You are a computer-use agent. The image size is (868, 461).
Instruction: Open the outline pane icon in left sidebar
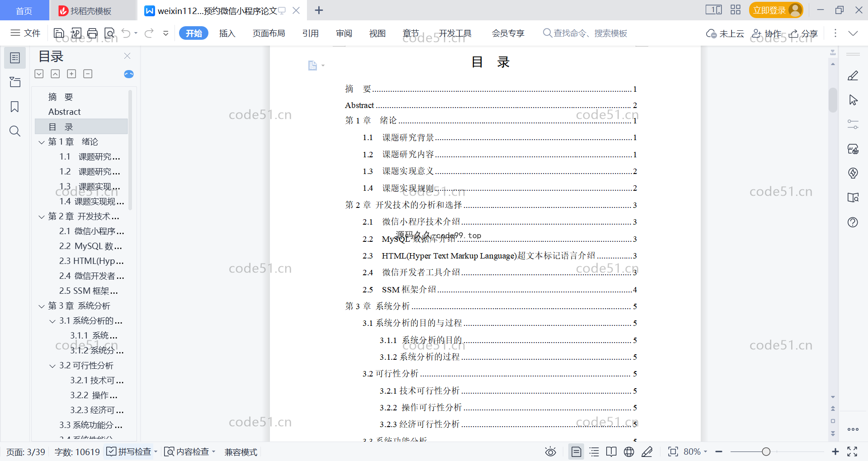[15, 58]
